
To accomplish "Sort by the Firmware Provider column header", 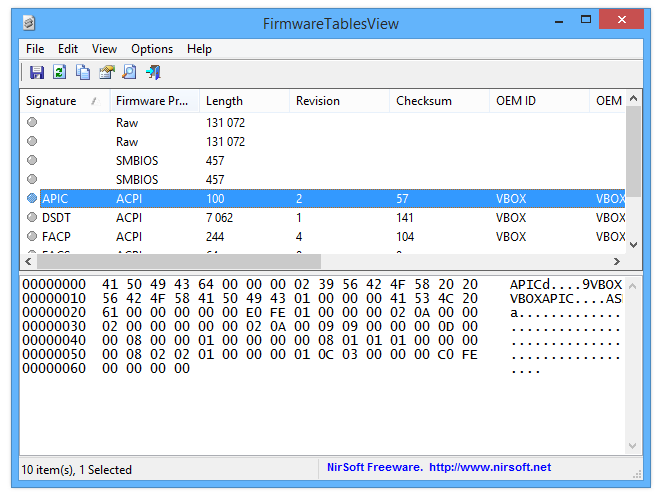I will point(155,101).
